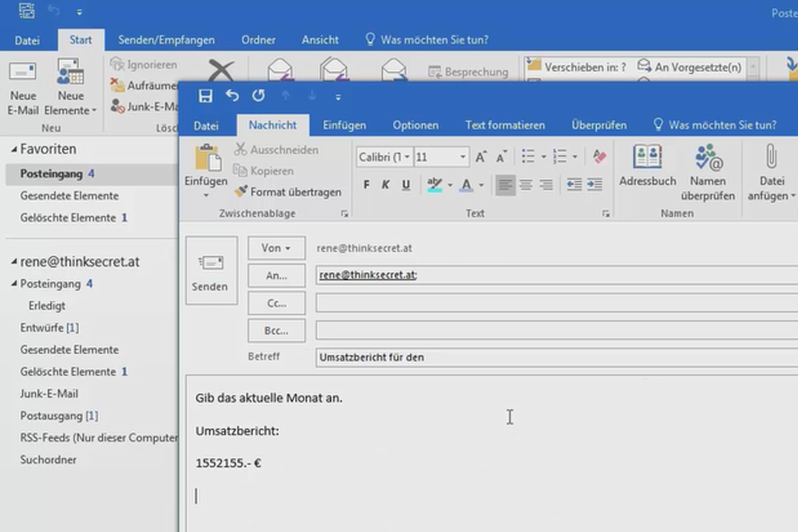This screenshot has height=532, width=798.
Task: Open the Von sender account dropdown
Action: pyautogui.click(x=276, y=247)
